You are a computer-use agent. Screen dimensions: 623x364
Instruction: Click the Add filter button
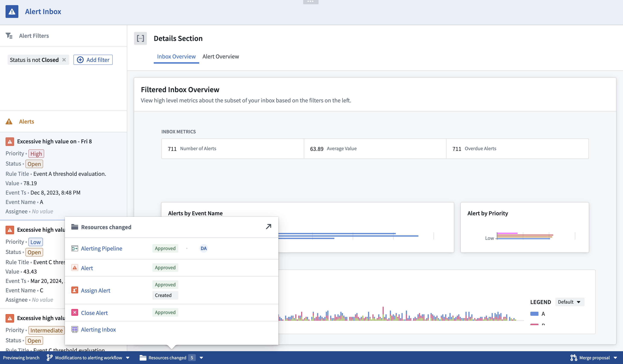coord(93,60)
